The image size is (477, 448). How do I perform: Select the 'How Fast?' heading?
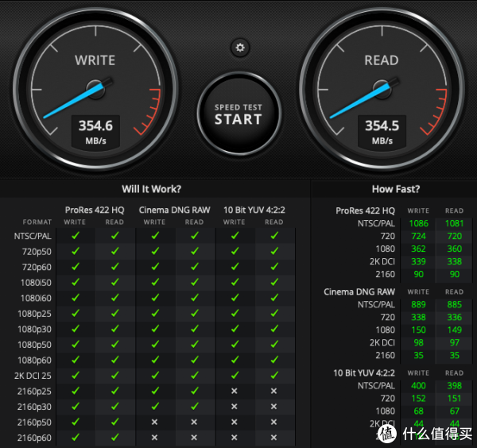point(396,189)
